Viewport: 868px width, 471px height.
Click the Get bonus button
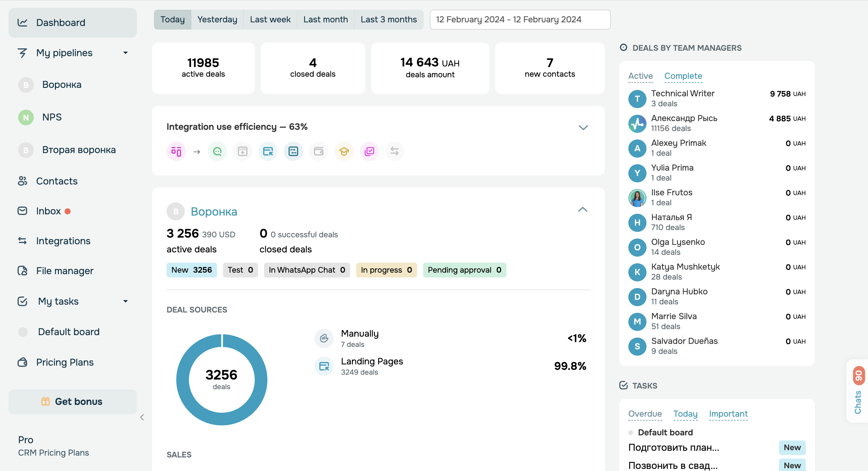coord(72,402)
